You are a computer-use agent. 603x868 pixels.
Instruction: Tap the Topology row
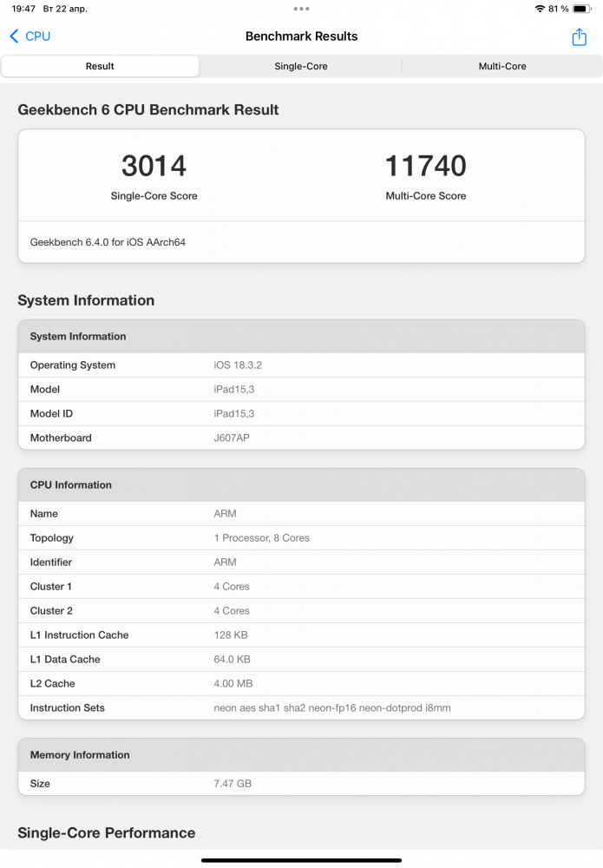tap(301, 538)
